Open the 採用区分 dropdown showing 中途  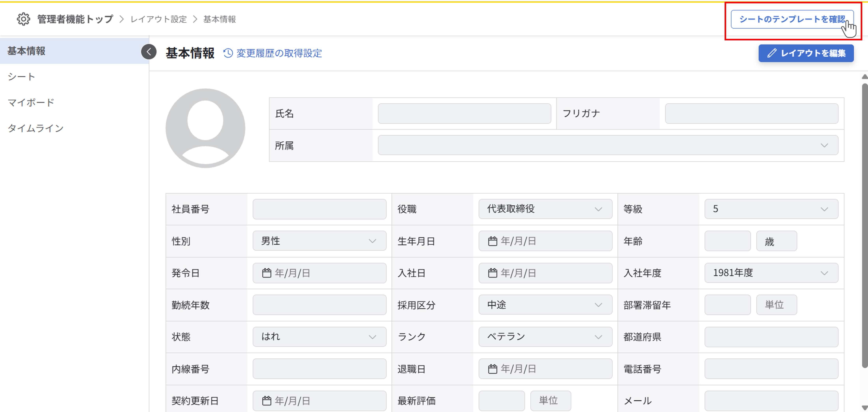(x=545, y=305)
